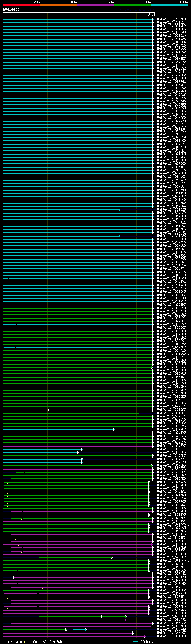Viewport: 191px width, 644px height.
Task: Select label UniRef100_Q00917
Action: click(x=171, y=357)
